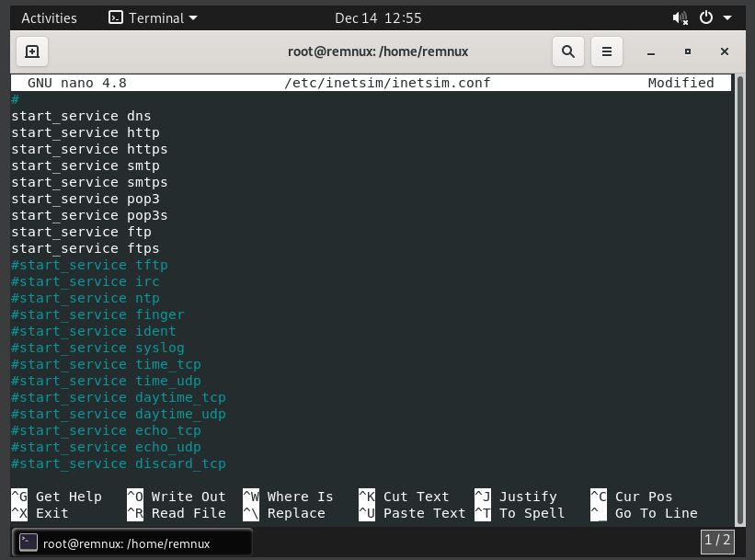This screenshot has height=560, width=755.
Task: Place cursor on the start_service dns line
Action: 81,116
